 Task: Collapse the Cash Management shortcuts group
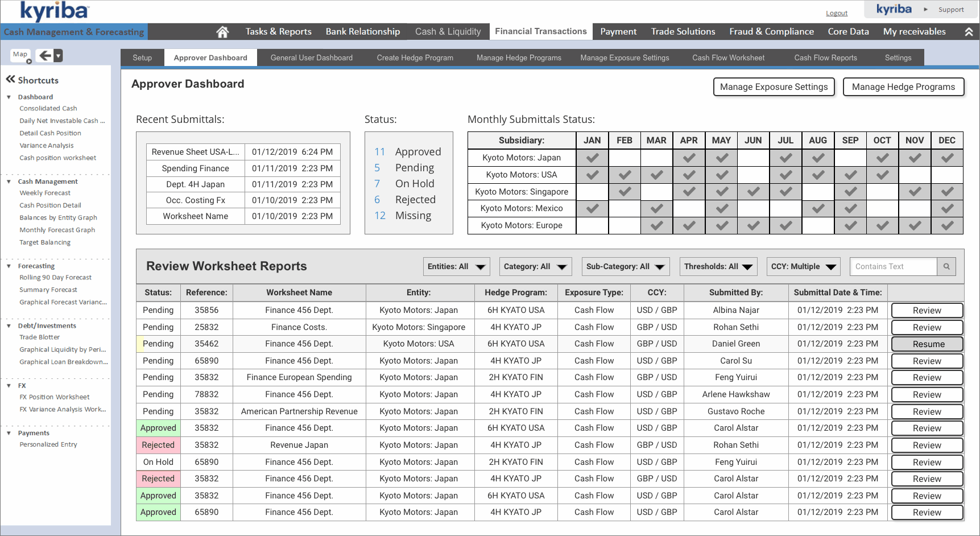coord(9,182)
